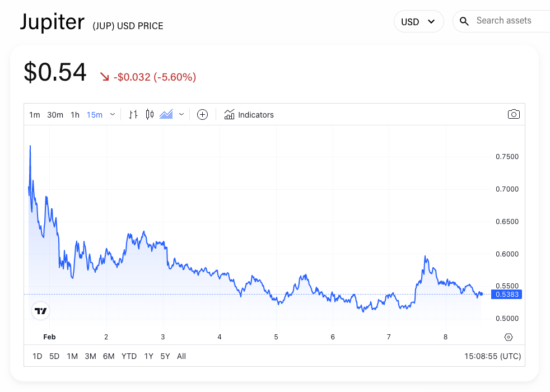Image resolution: width=550 pixels, height=392 pixels.
Task: Select the 30m timeframe
Action: 55,114
